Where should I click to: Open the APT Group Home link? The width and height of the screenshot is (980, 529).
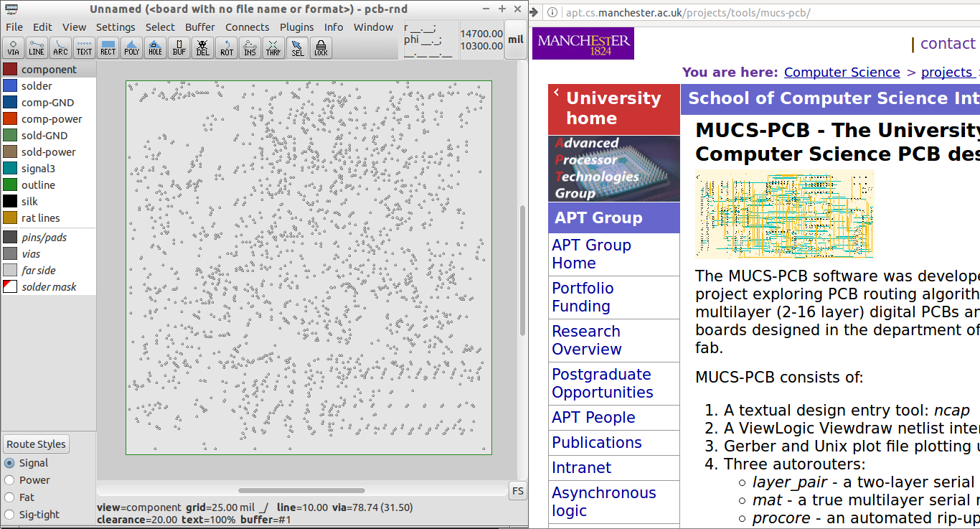click(x=591, y=254)
